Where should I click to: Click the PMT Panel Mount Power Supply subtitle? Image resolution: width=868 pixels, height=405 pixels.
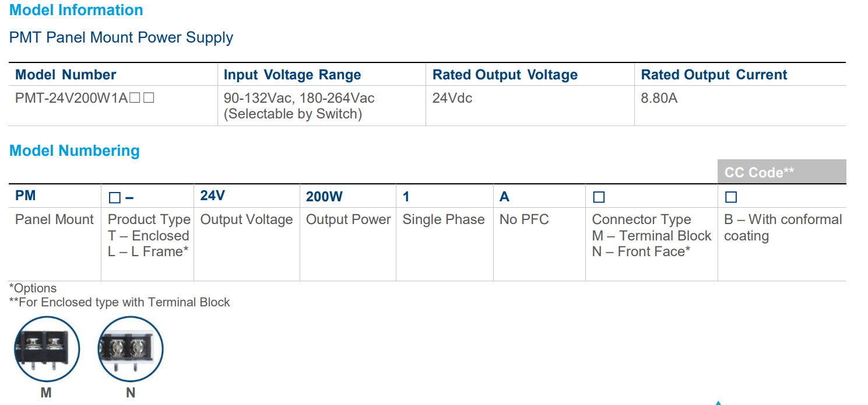(x=121, y=38)
